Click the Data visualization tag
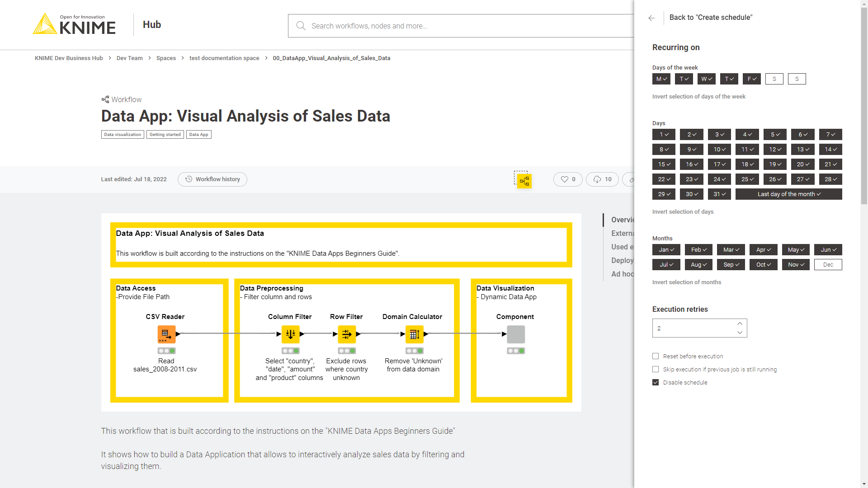Screen dimensions: 868x488 coord(123,135)
